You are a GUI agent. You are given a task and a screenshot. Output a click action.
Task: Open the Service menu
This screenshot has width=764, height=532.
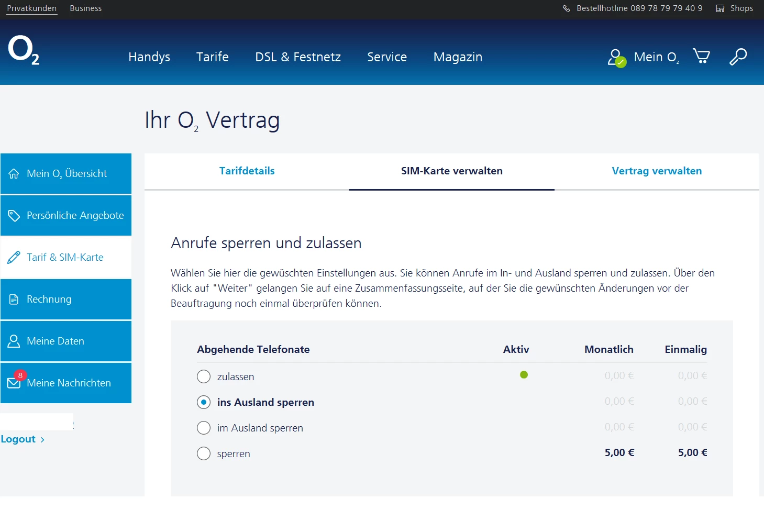pyautogui.click(x=387, y=57)
